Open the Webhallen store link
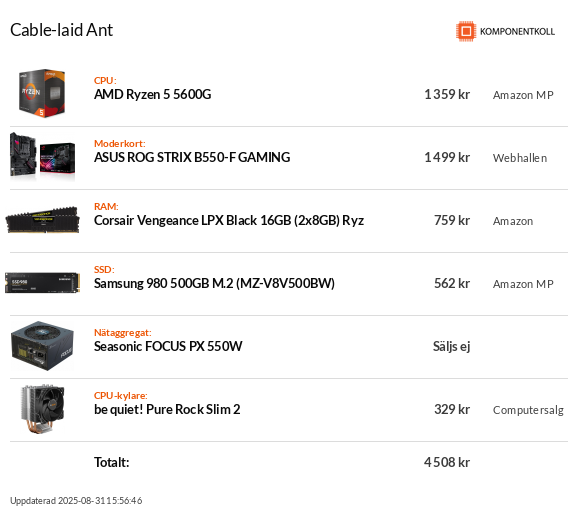Image resolution: width=577 pixels, height=514 pixels. pos(520,158)
